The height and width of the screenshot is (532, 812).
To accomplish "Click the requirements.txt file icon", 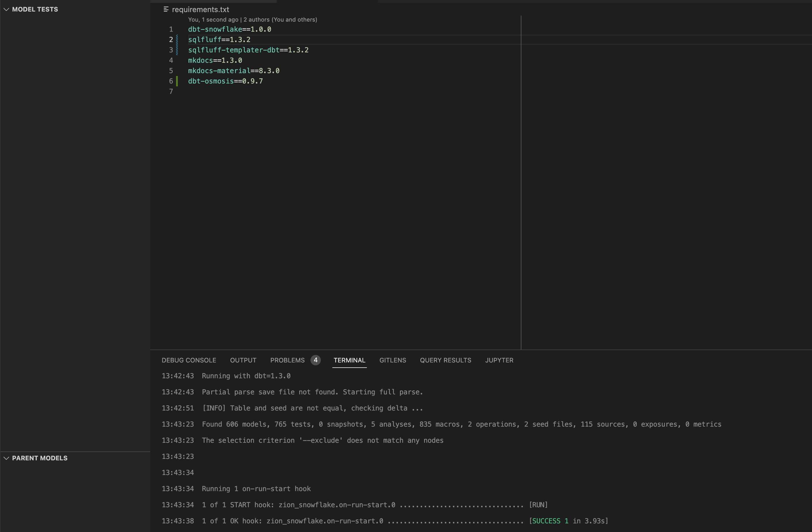I will 166,9.
